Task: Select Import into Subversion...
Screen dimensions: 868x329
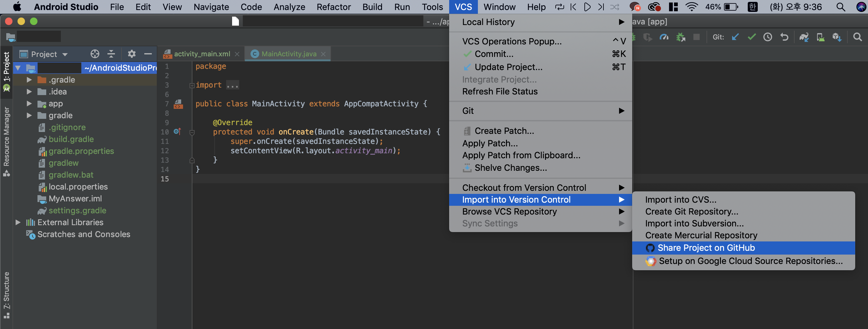Action: click(743, 223)
